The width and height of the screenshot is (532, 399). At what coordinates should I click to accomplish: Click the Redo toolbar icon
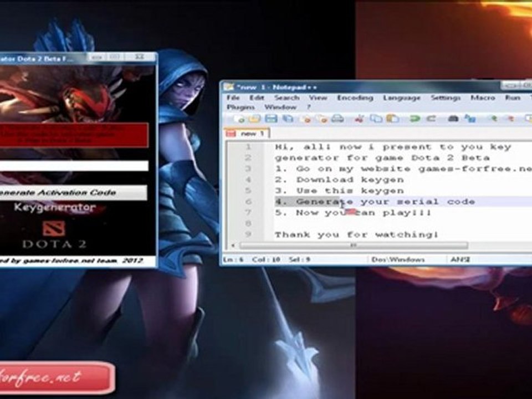(431, 119)
